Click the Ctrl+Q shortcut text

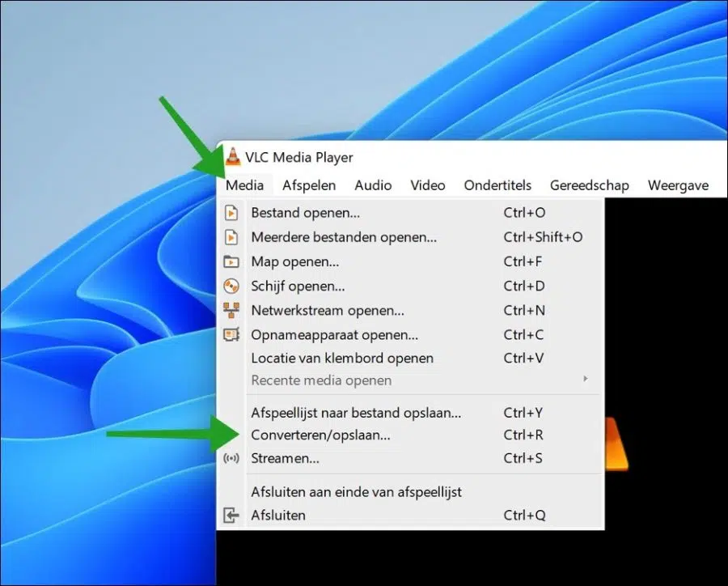[524, 516]
